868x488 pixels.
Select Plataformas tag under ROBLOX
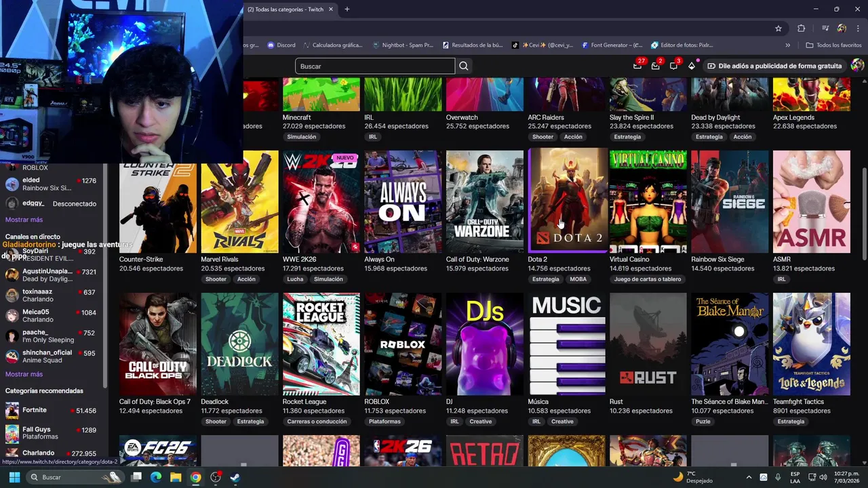coord(384,422)
